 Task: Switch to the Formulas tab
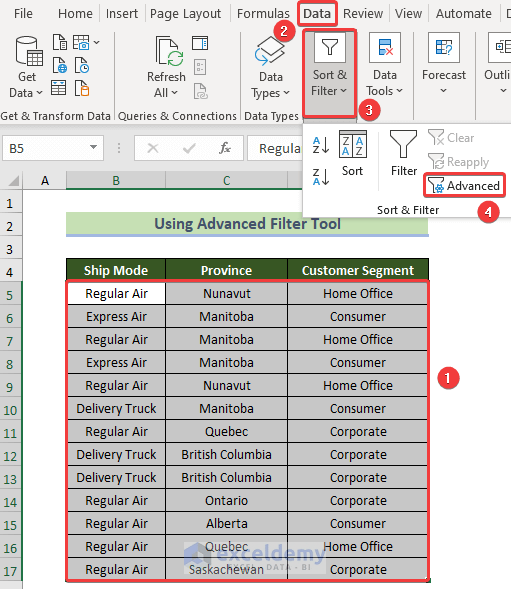pos(263,14)
